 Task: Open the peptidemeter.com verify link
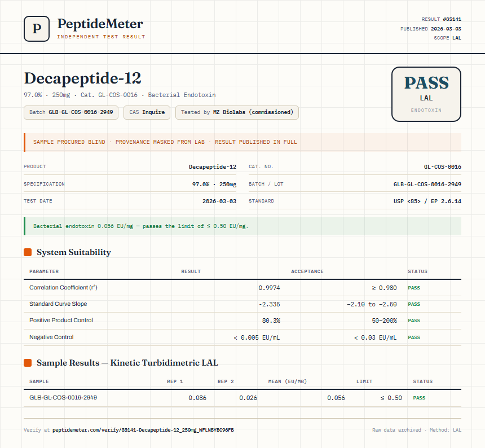143,430
